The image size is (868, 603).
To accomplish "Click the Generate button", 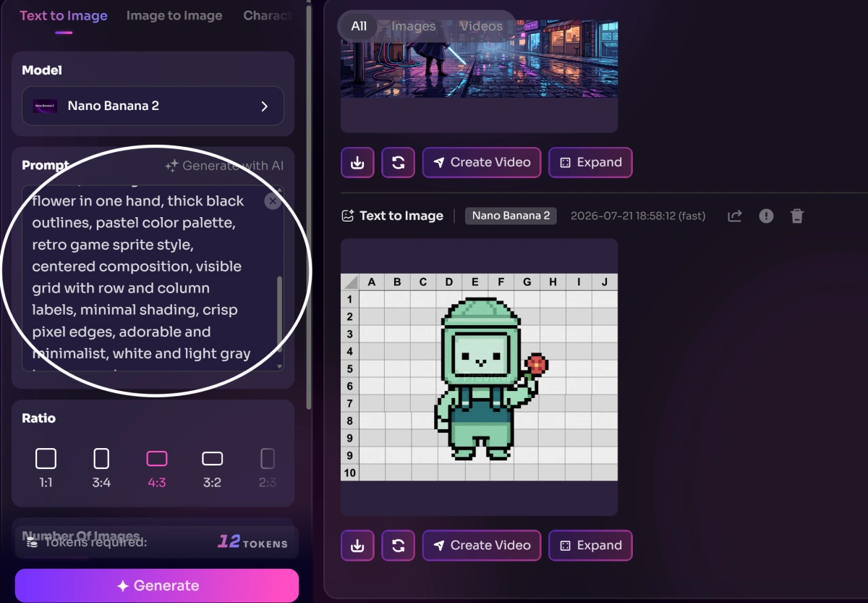I will [x=157, y=586].
